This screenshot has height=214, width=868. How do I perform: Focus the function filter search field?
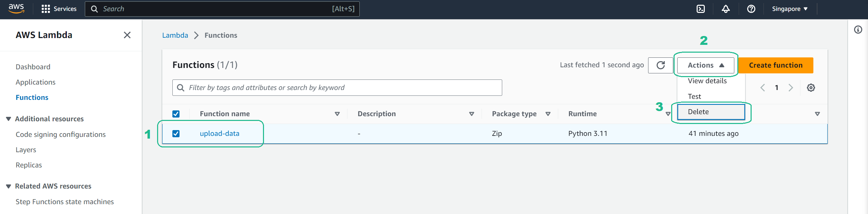(337, 88)
